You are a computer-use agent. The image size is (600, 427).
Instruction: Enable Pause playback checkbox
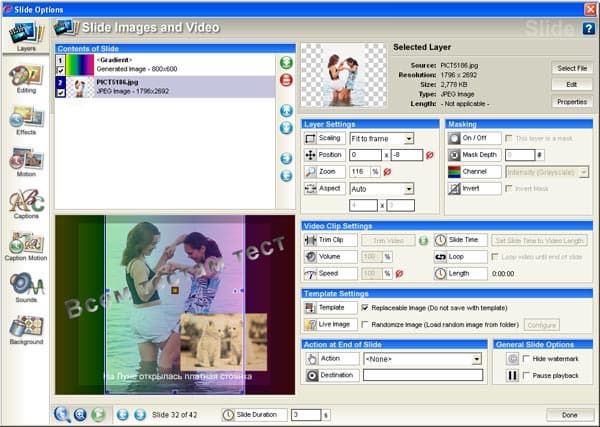point(526,375)
